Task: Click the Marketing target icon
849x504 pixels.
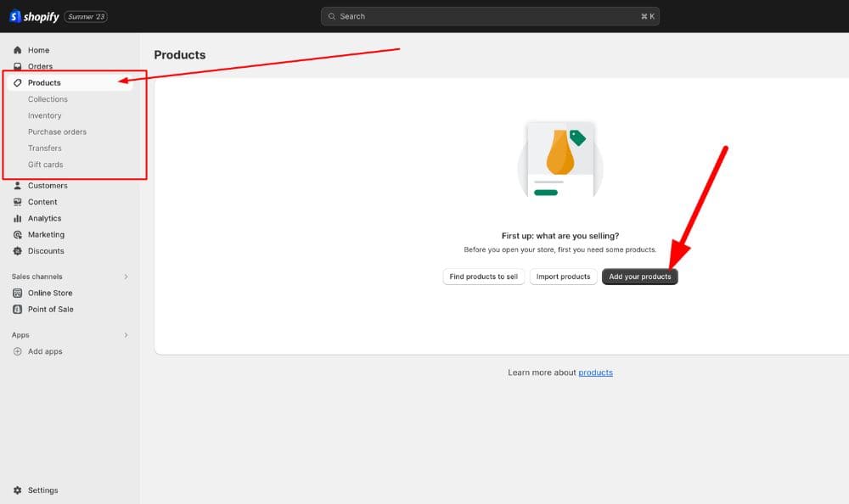Action: (x=18, y=235)
